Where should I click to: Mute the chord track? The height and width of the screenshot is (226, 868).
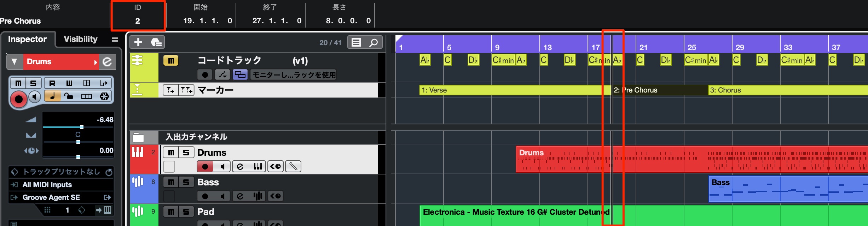[x=170, y=61]
